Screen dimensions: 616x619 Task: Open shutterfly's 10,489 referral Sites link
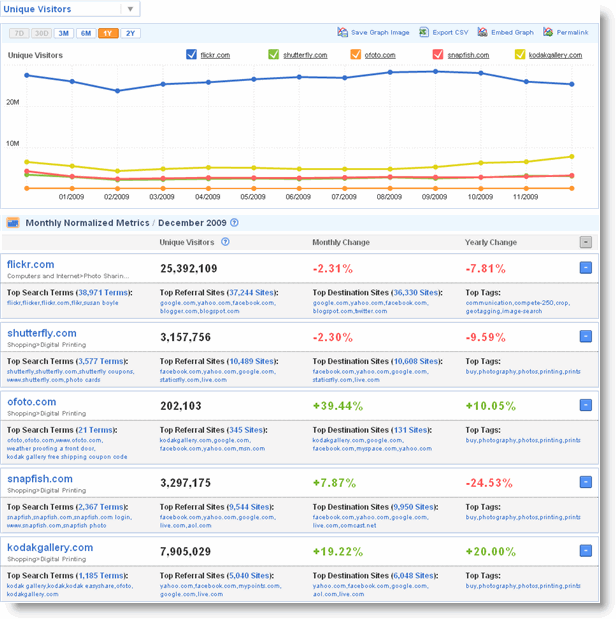pos(251,361)
